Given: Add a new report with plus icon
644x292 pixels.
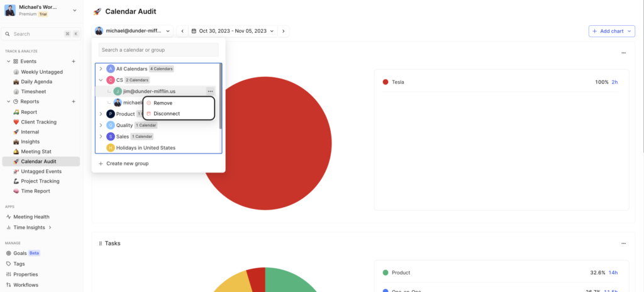Looking at the screenshot, I should pyautogui.click(x=74, y=101).
